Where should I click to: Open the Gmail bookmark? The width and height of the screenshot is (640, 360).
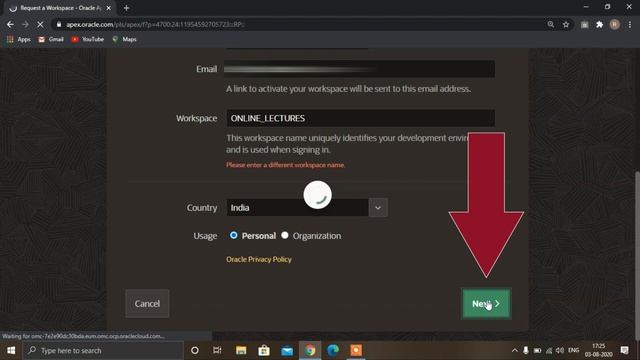pos(51,39)
